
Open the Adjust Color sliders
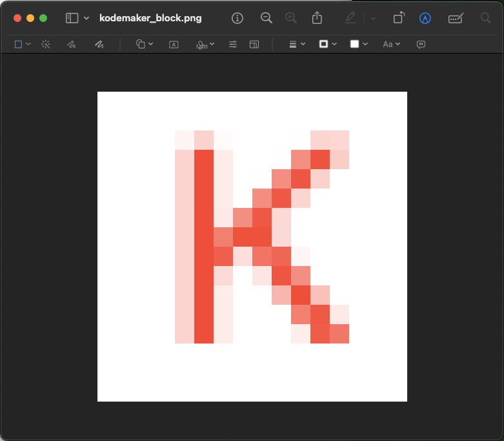pyautogui.click(x=233, y=45)
